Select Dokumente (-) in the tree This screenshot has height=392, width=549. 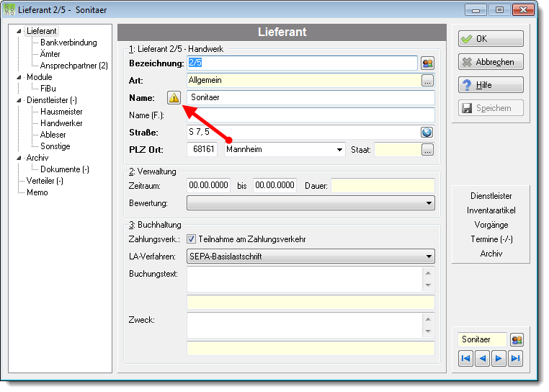coord(65,169)
